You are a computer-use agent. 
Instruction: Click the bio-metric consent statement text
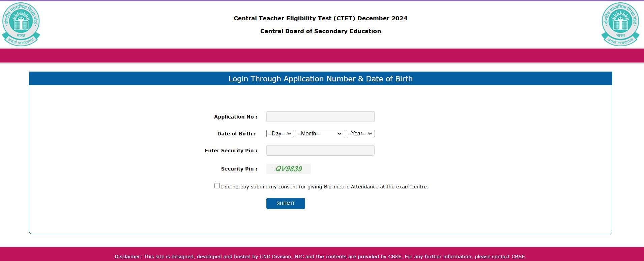point(324,187)
